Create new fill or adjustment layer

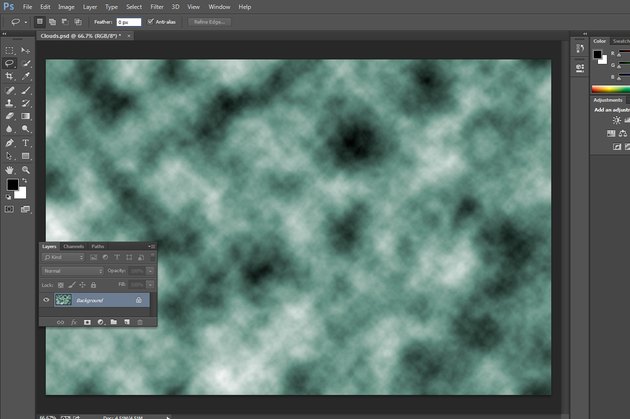(101, 322)
